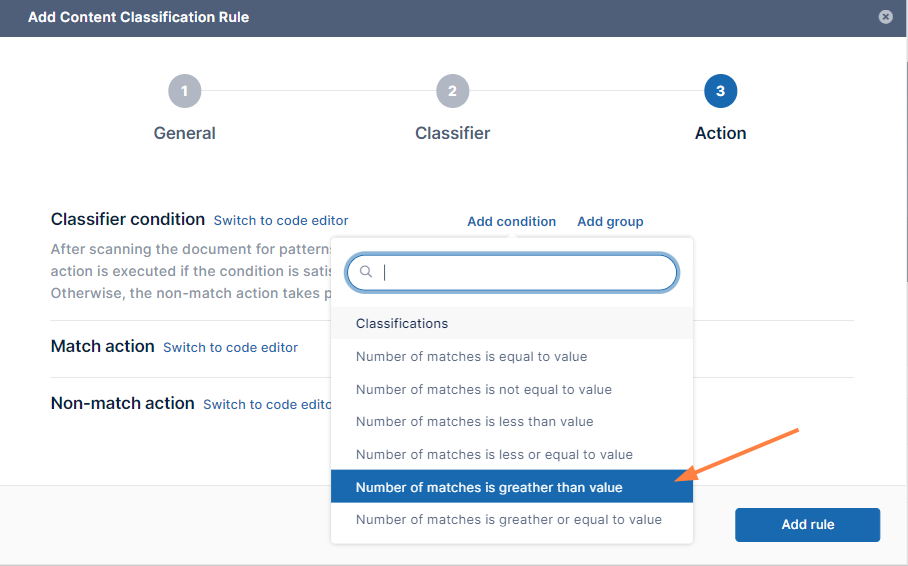Open Add condition dropdown
The image size is (908, 566).
[x=511, y=221]
